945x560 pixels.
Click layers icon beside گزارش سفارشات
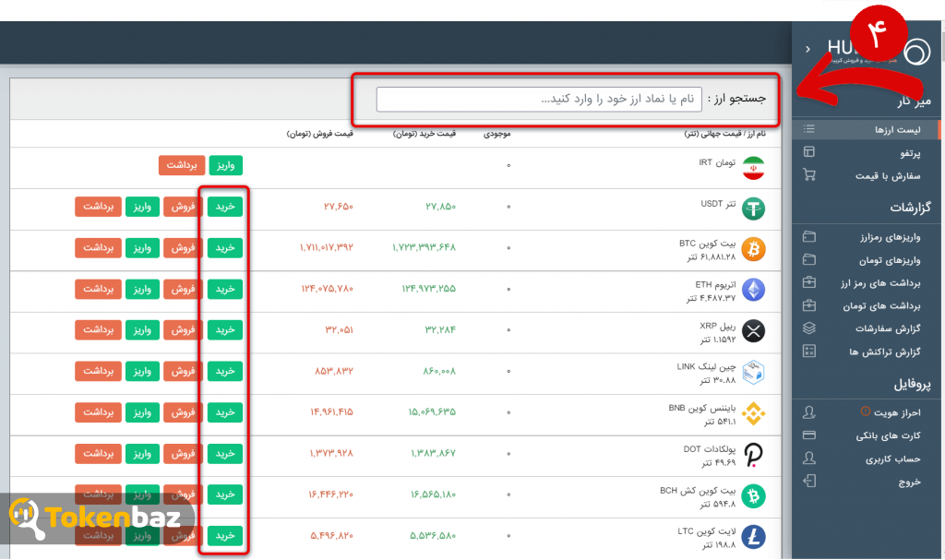(809, 328)
